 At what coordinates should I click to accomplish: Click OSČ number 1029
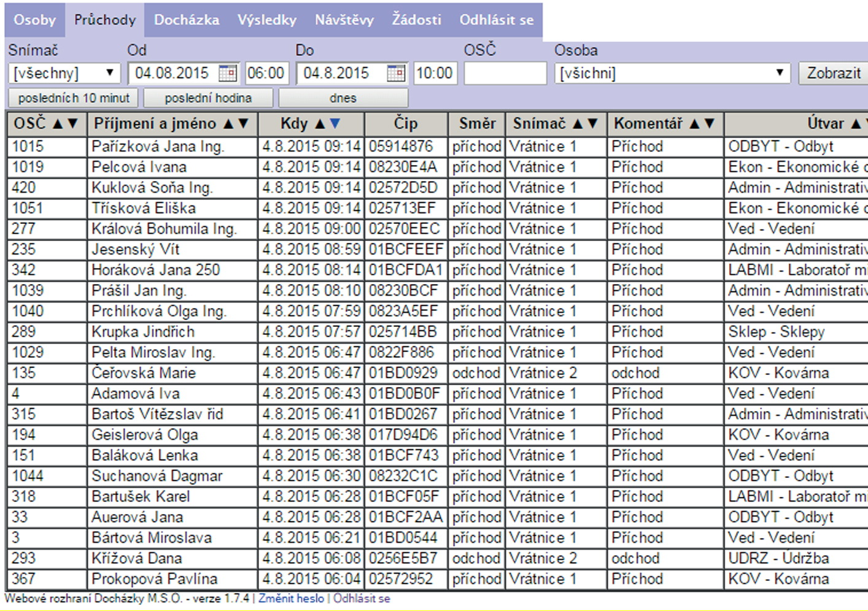pos(28,353)
